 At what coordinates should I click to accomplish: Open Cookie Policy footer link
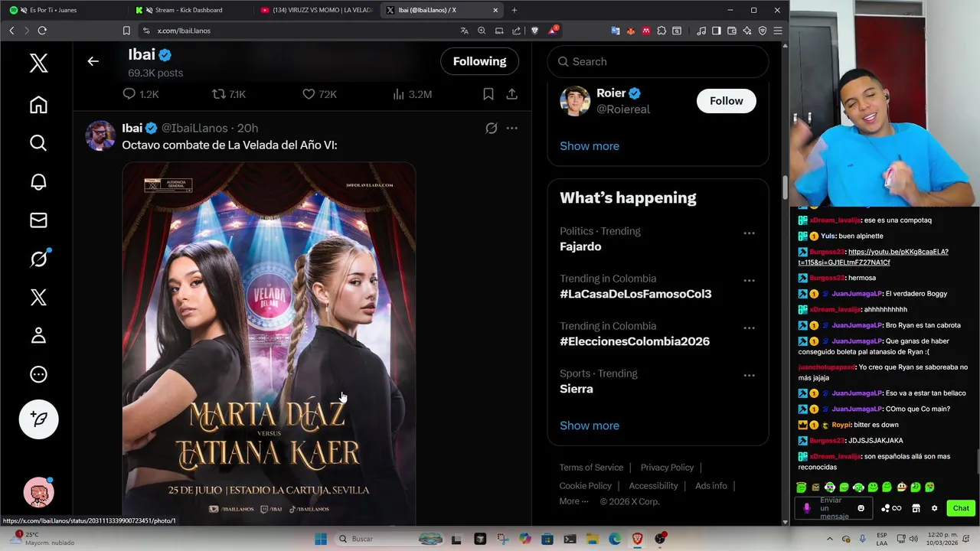(586, 486)
